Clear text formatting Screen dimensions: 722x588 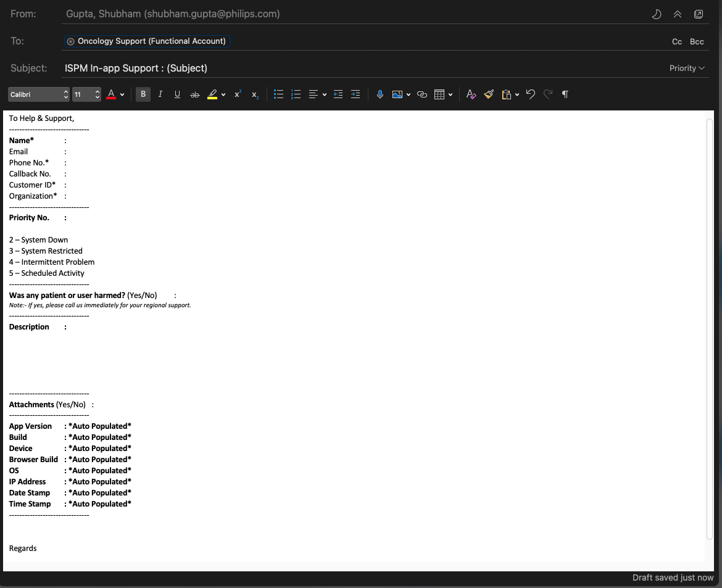471,94
